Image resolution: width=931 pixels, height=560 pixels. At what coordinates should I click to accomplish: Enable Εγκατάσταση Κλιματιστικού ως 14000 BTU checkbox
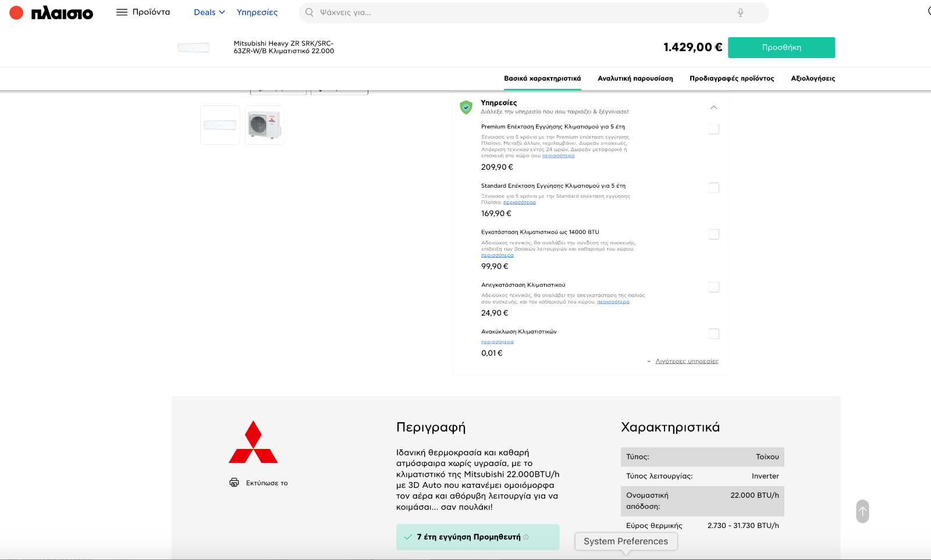click(x=713, y=234)
